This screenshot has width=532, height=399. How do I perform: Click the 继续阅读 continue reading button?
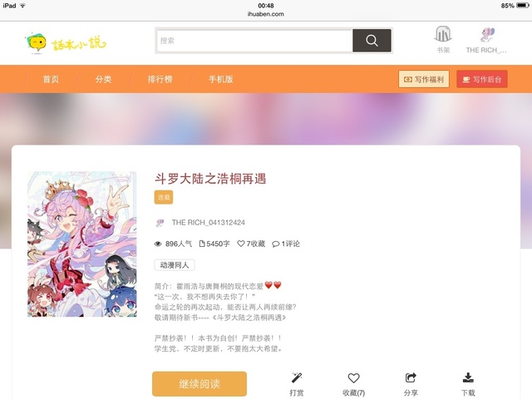point(199,384)
